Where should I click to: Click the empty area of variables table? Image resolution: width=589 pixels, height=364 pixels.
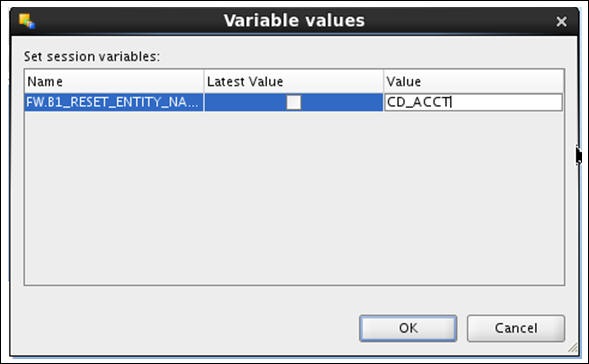tap(294, 198)
